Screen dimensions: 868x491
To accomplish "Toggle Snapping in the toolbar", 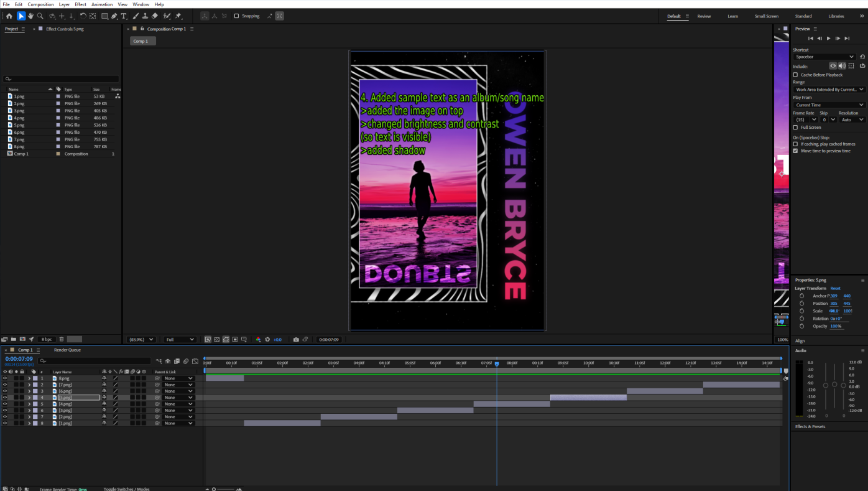I will tap(235, 14).
